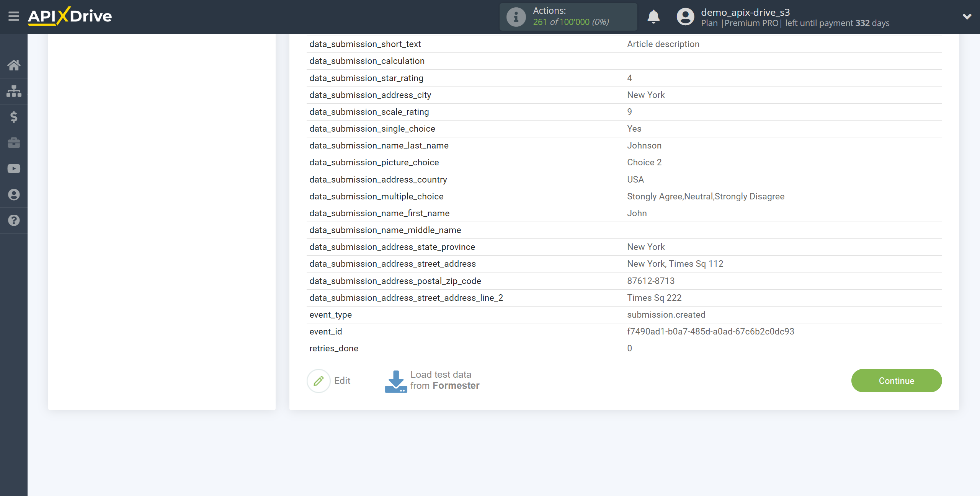The width and height of the screenshot is (980, 496).
Task: Click the 87612-8713 zip code value
Action: (651, 281)
